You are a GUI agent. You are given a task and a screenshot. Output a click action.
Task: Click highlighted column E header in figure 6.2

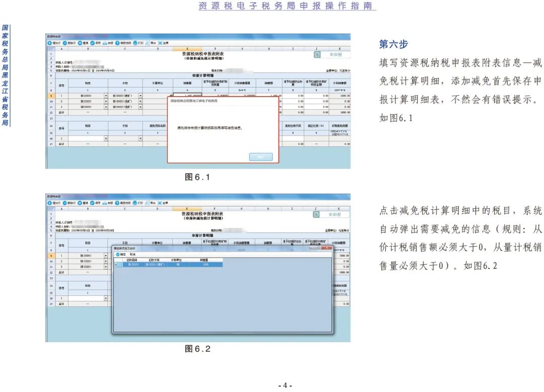point(187,209)
